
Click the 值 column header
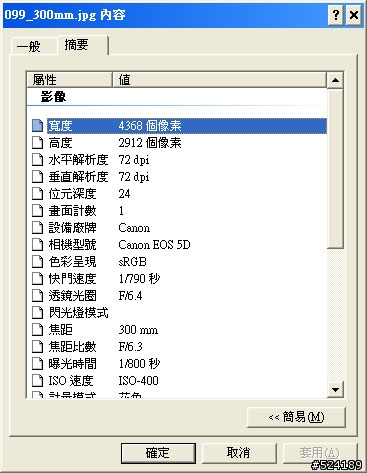coord(219,80)
